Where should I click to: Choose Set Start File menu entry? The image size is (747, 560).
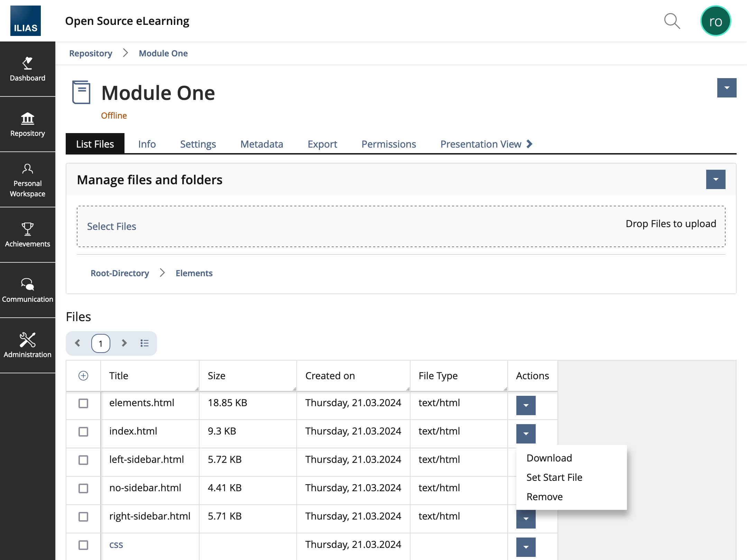click(554, 477)
